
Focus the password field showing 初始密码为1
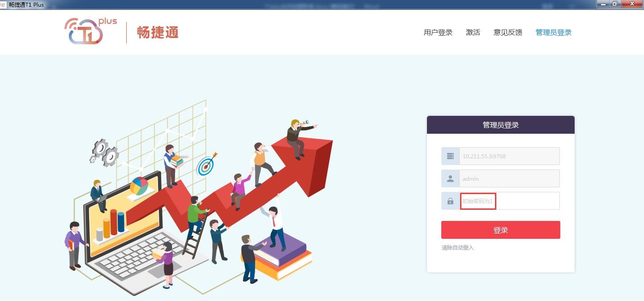tap(509, 201)
